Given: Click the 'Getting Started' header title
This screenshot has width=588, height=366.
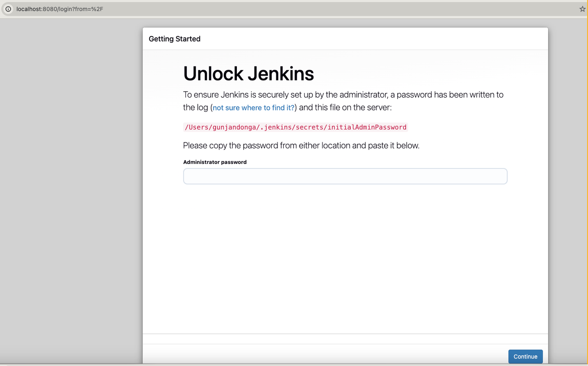Looking at the screenshot, I should tap(174, 39).
